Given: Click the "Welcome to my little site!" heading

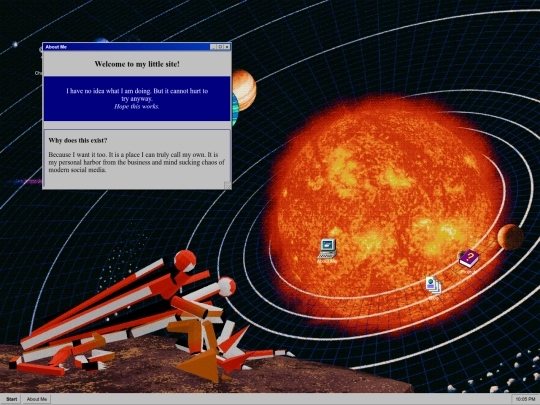Looking at the screenshot, I should click(x=137, y=64).
